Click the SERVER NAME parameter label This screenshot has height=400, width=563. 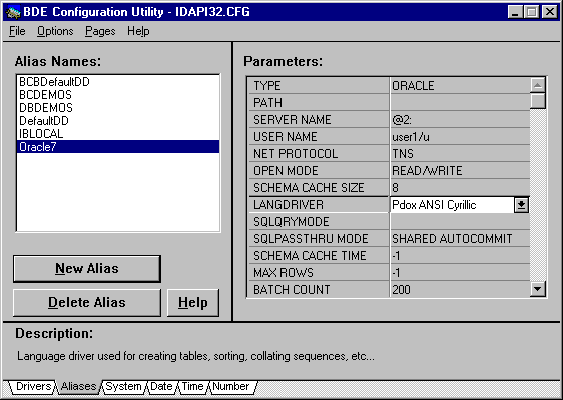pos(319,120)
